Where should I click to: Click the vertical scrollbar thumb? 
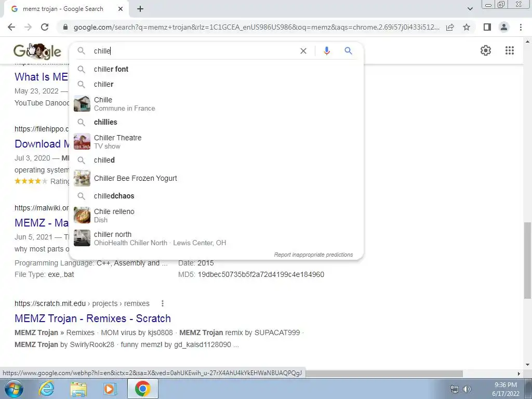pos(527,261)
